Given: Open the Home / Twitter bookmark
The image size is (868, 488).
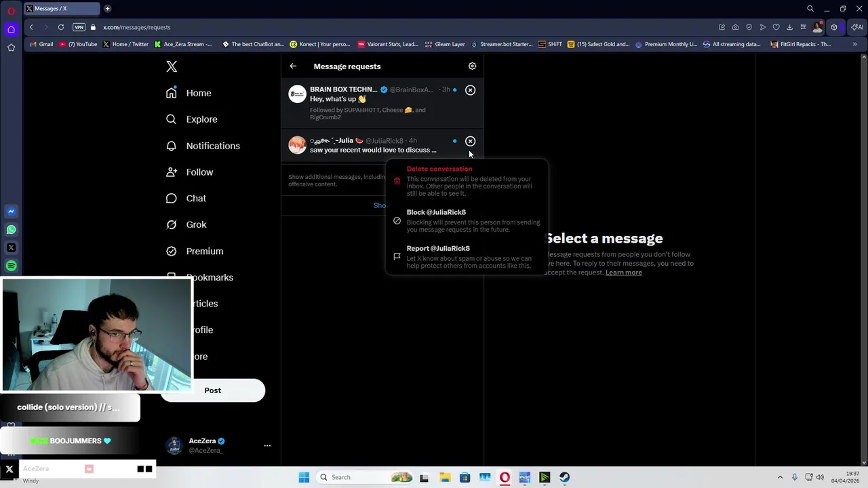Looking at the screenshot, I should tap(125, 44).
